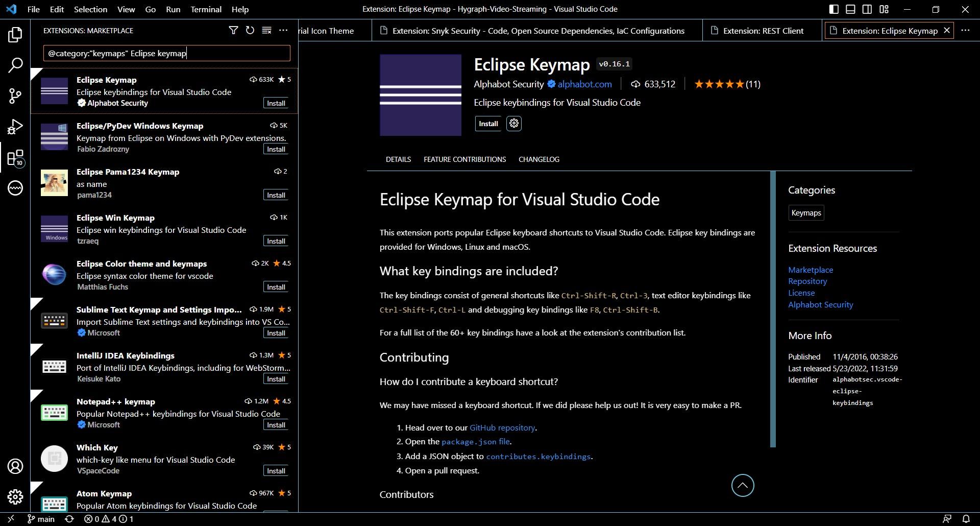980x526 pixels.
Task: Install Eclipse/PyDev Windows Keymap from the list
Action: tap(276, 149)
